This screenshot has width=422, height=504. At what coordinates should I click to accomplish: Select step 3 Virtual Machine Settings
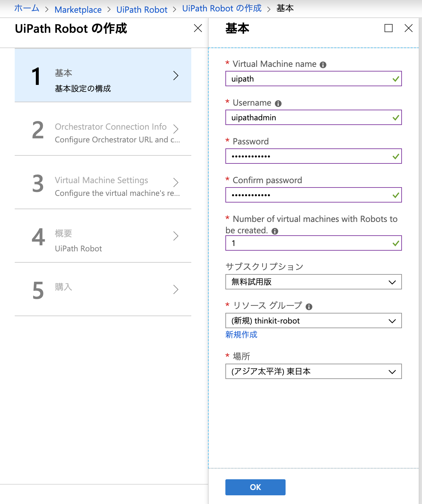point(103,182)
